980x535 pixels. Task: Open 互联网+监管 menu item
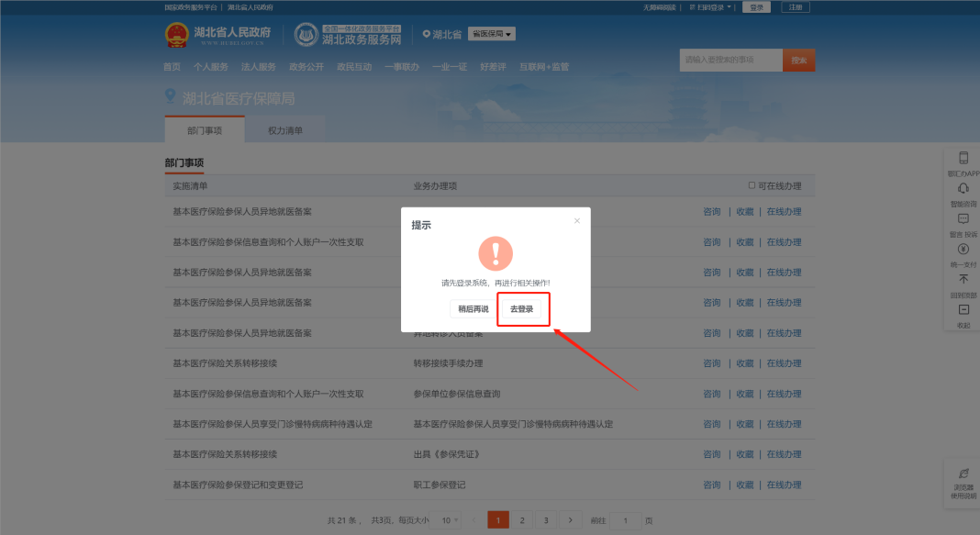coord(544,67)
